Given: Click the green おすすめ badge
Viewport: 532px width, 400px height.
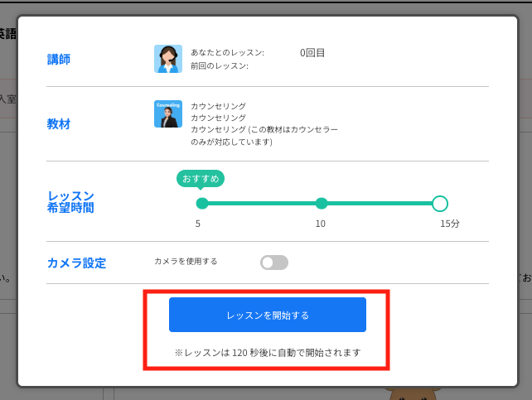Looking at the screenshot, I should click(201, 178).
